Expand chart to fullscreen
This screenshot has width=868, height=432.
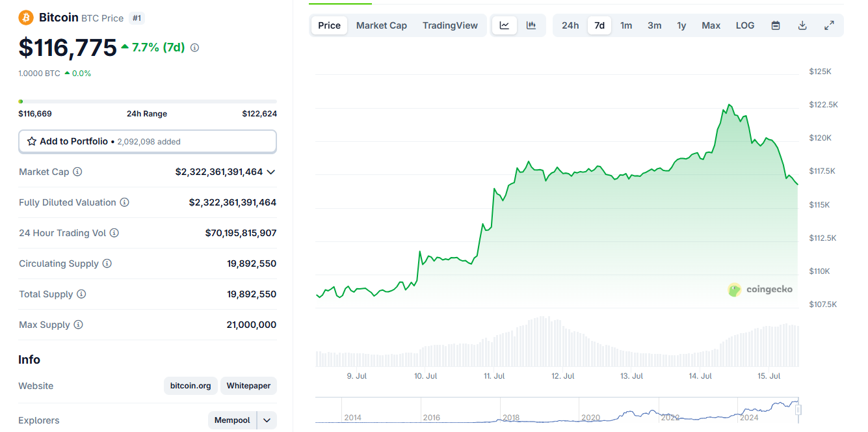point(829,25)
